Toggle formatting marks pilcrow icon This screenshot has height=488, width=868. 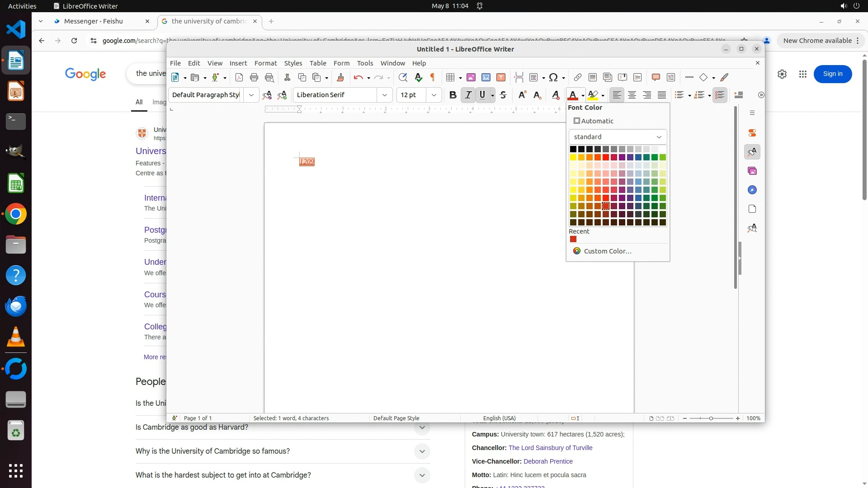[x=433, y=77]
